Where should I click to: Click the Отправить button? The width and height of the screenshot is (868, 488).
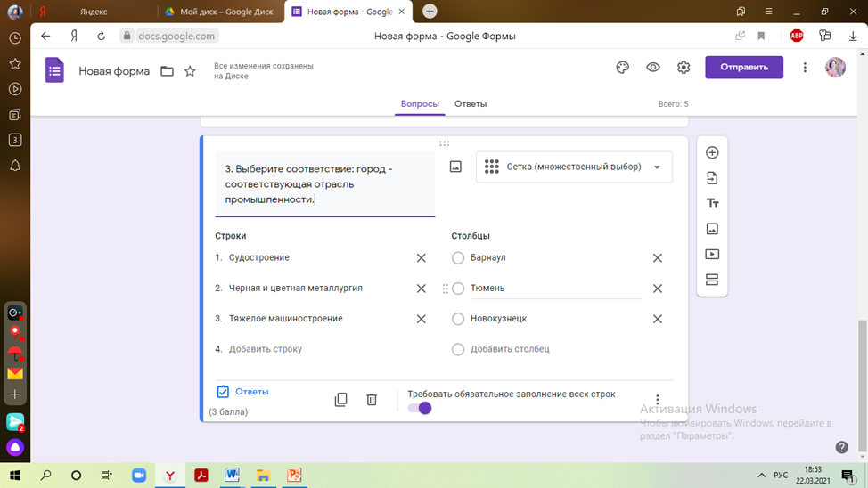744,68
